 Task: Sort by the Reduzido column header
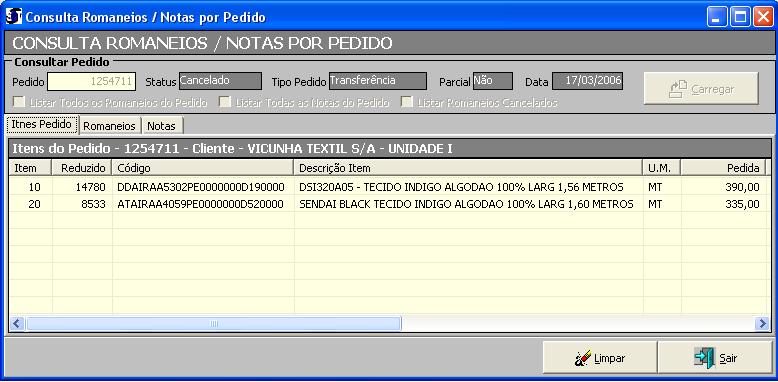point(82,168)
